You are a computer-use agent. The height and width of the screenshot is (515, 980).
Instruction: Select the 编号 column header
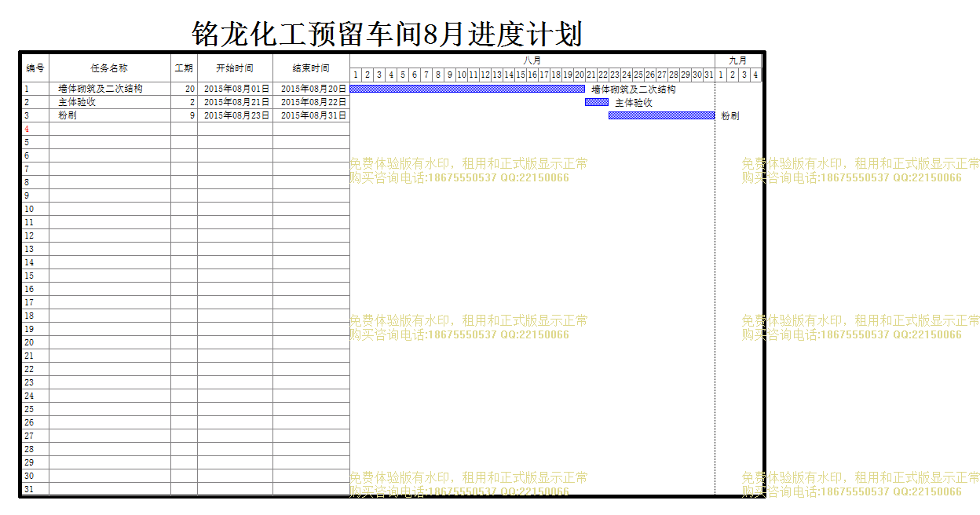pos(35,68)
